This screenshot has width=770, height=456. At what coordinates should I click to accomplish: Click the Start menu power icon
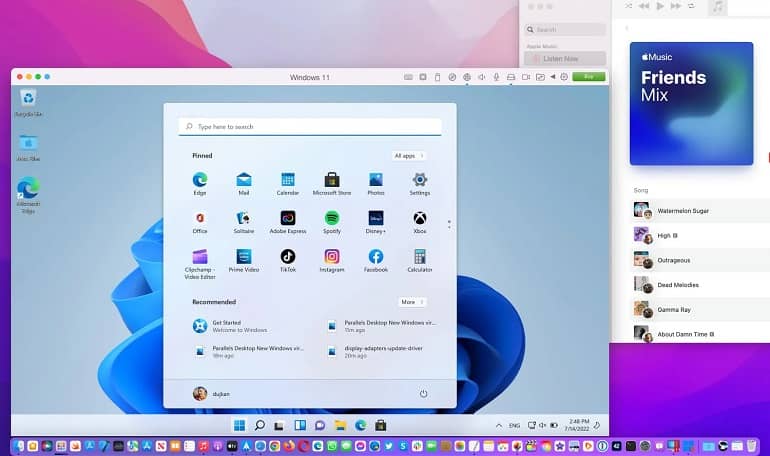point(423,394)
